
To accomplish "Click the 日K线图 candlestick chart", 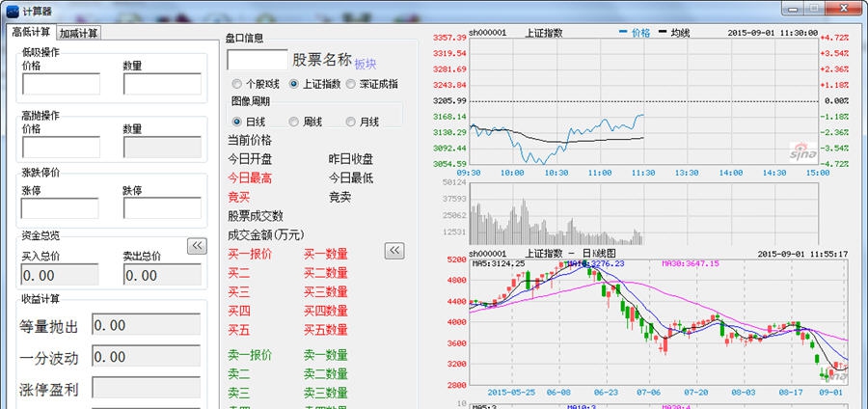I will point(659,322).
